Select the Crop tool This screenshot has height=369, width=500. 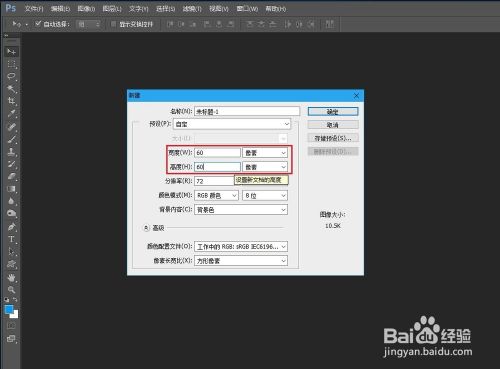coord(11,101)
